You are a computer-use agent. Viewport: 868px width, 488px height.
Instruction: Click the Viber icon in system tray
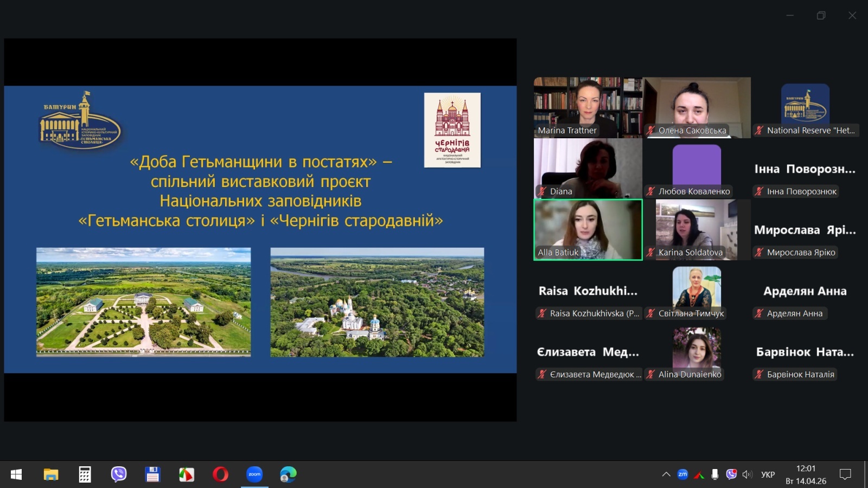[x=731, y=474]
